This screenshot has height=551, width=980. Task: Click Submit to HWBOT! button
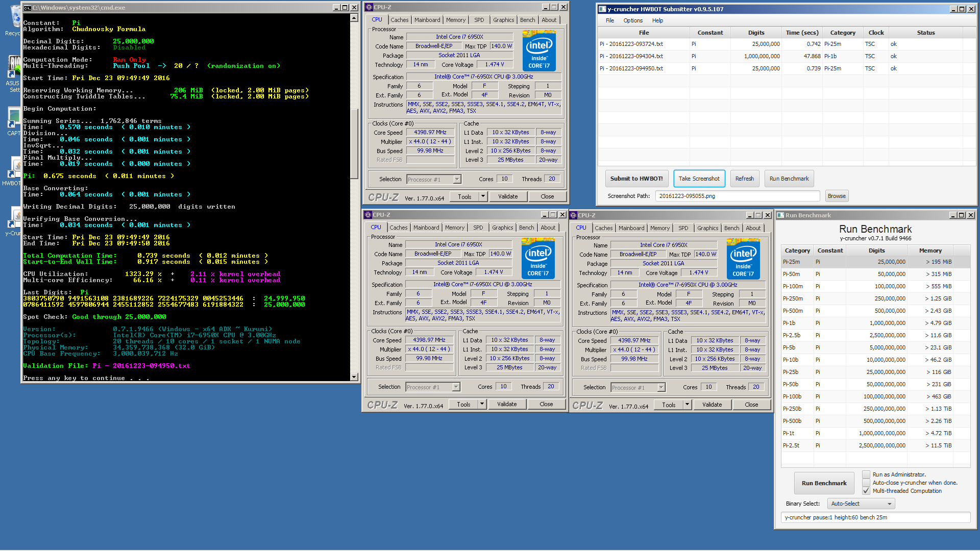tap(636, 179)
